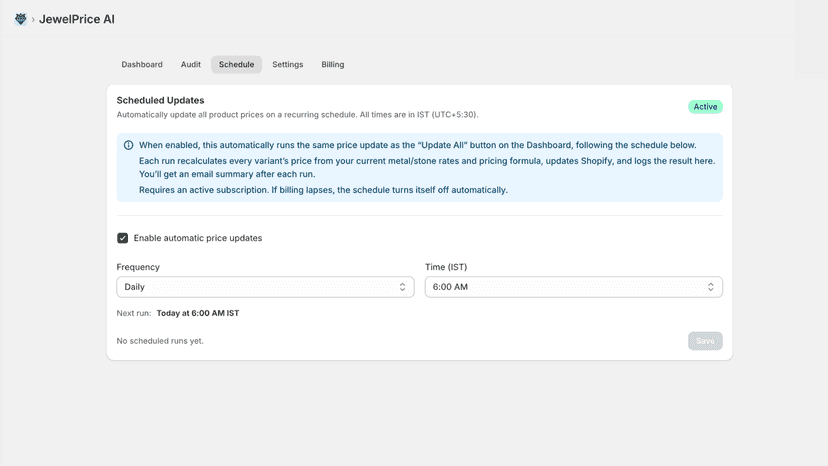
Task: Uncheck Enable automatic price updates checkbox
Action: coord(123,238)
